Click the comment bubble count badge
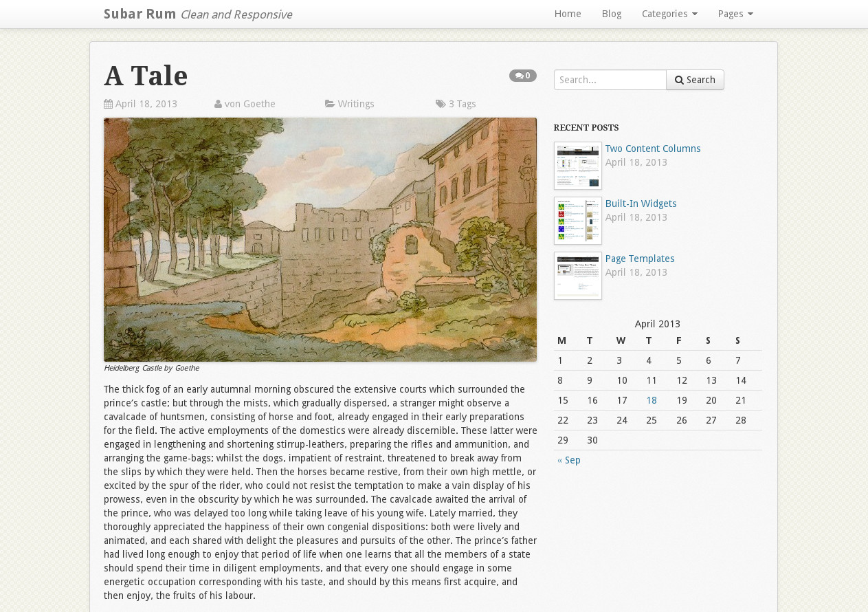Image resolution: width=868 pixels, height=612 pixels. [x=522, y=76]
